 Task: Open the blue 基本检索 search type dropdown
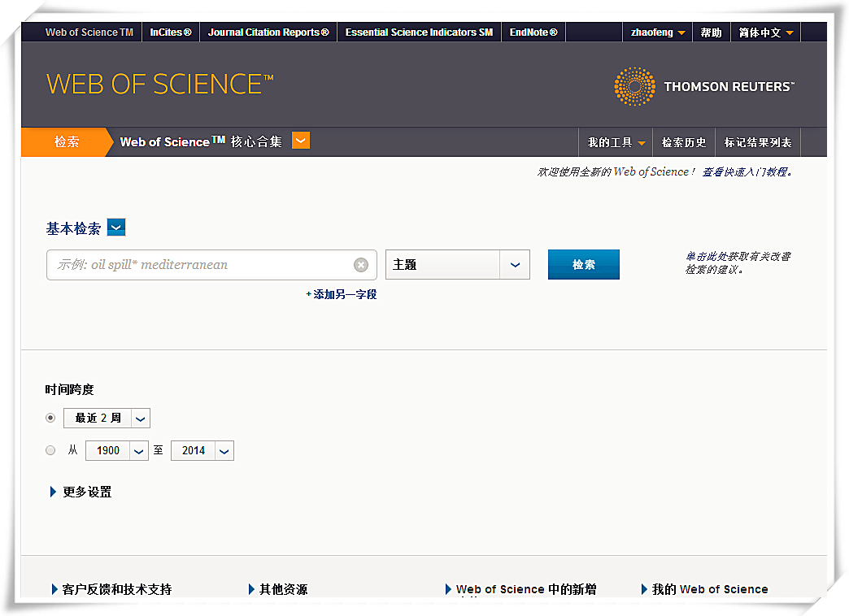pos(116,228)
